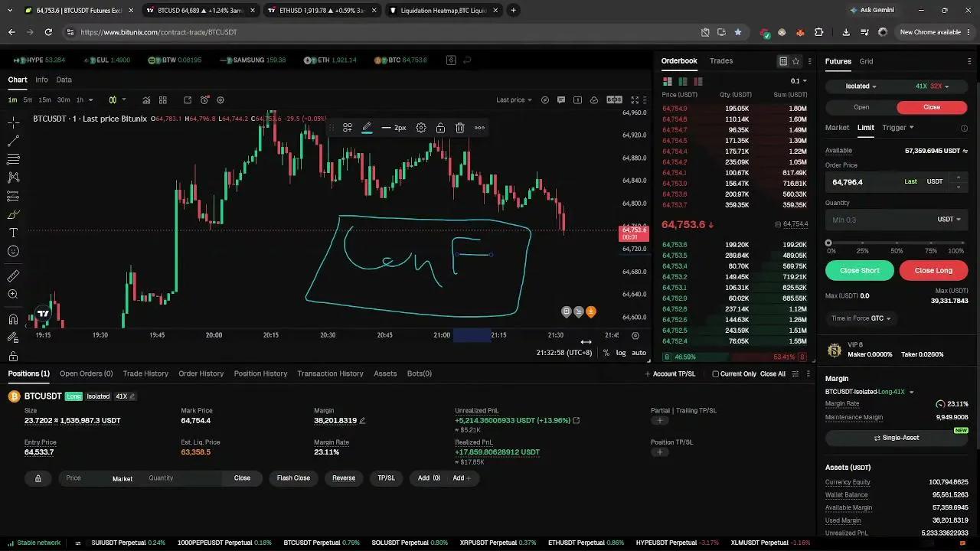This screenshot has height=551, width=980.
Task: Open Time in Force GTC dropdown
Action: coord(861,318)
